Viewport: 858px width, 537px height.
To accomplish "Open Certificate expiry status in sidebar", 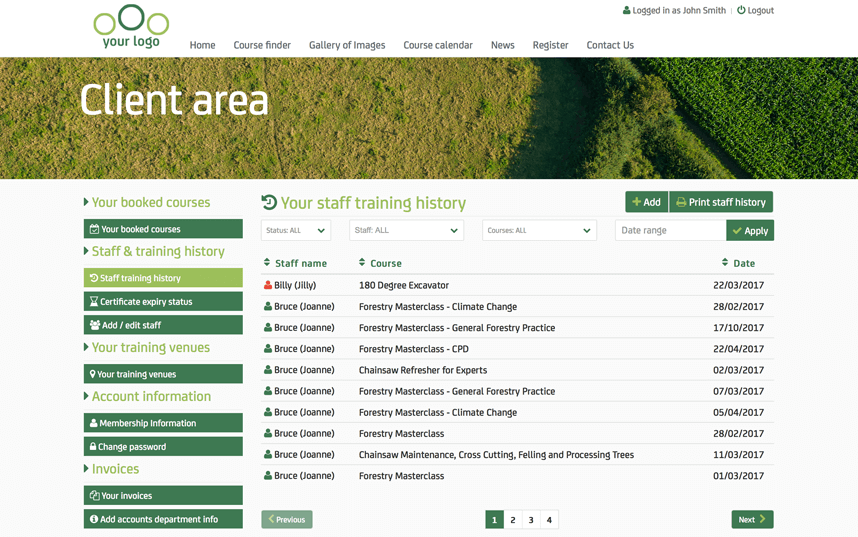I will (x=163, y=301).
